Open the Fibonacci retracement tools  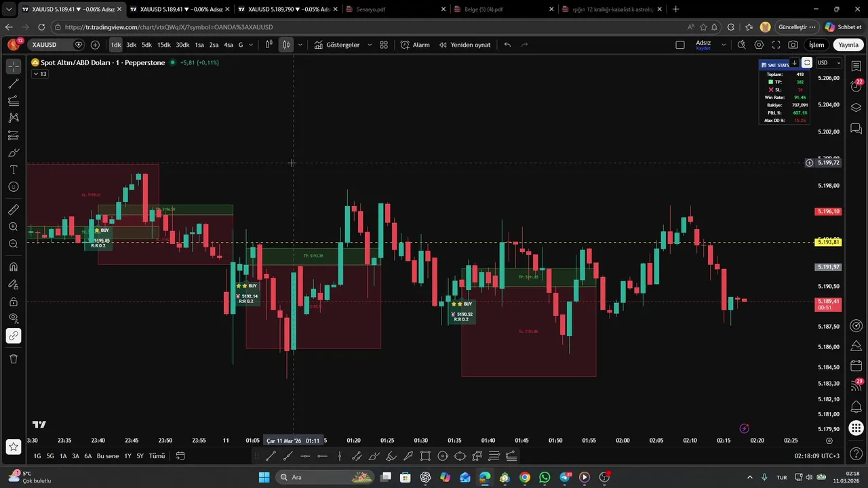14,101
